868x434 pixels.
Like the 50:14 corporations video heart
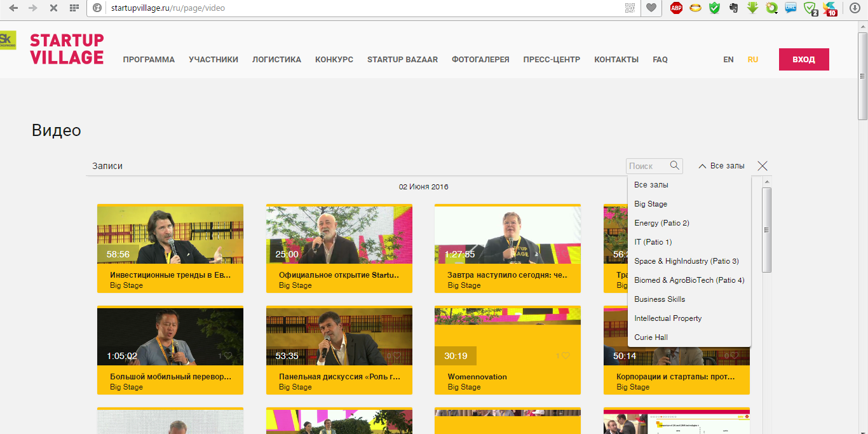point(735,356)
